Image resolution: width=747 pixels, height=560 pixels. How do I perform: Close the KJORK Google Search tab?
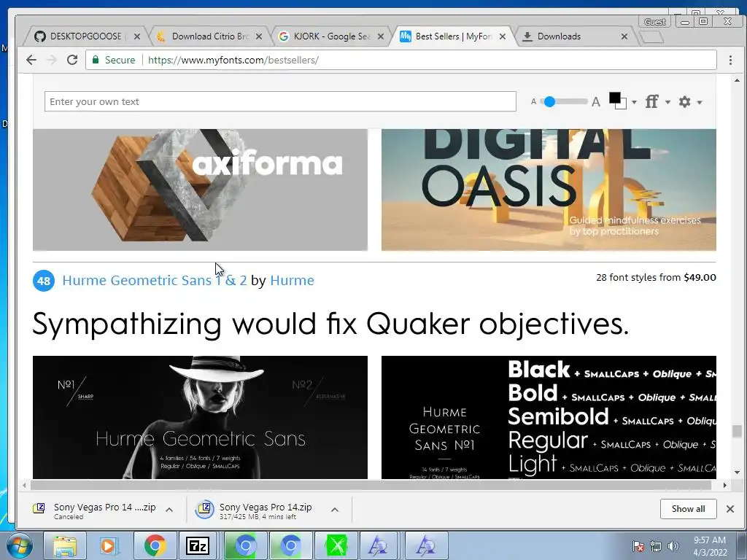pos(381,36)
